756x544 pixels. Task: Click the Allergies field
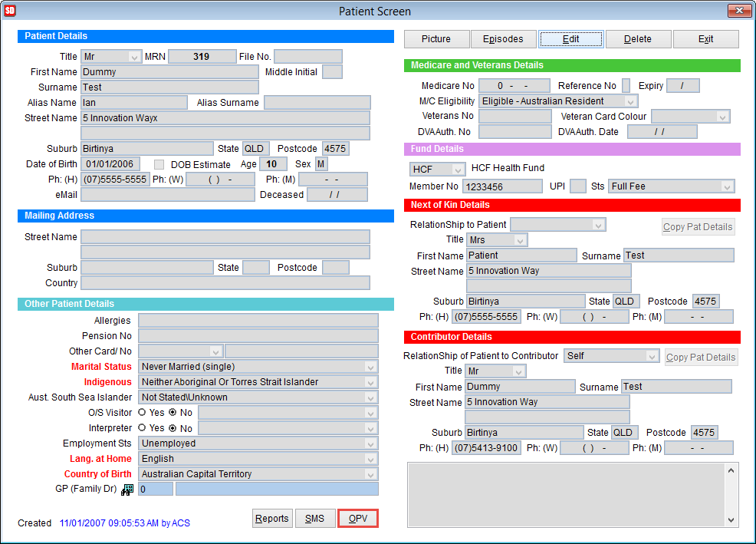tap(258, 321)
